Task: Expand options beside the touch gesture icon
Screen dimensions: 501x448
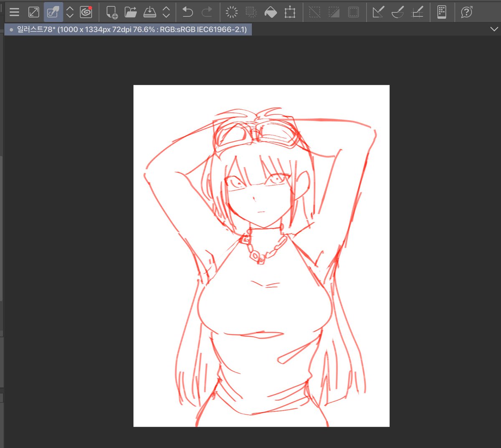Action: (x=70, y=12)
